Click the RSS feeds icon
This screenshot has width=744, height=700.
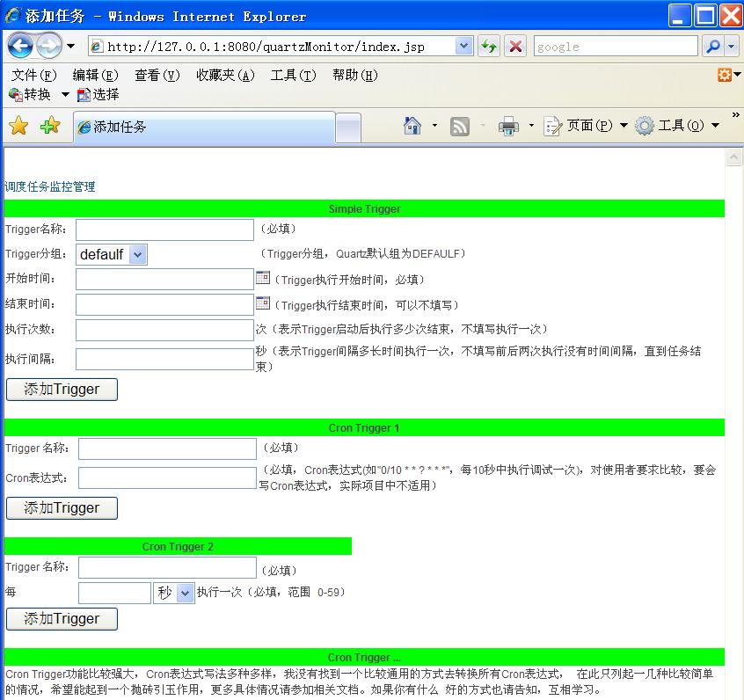[459, 127]
